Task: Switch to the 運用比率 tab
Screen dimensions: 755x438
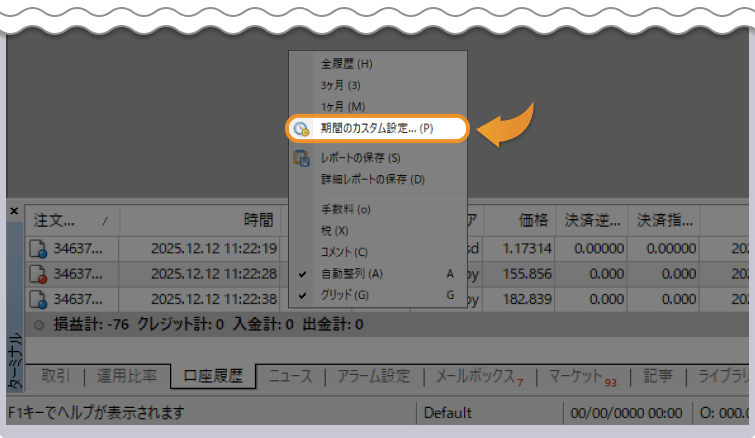Action: 127,376
